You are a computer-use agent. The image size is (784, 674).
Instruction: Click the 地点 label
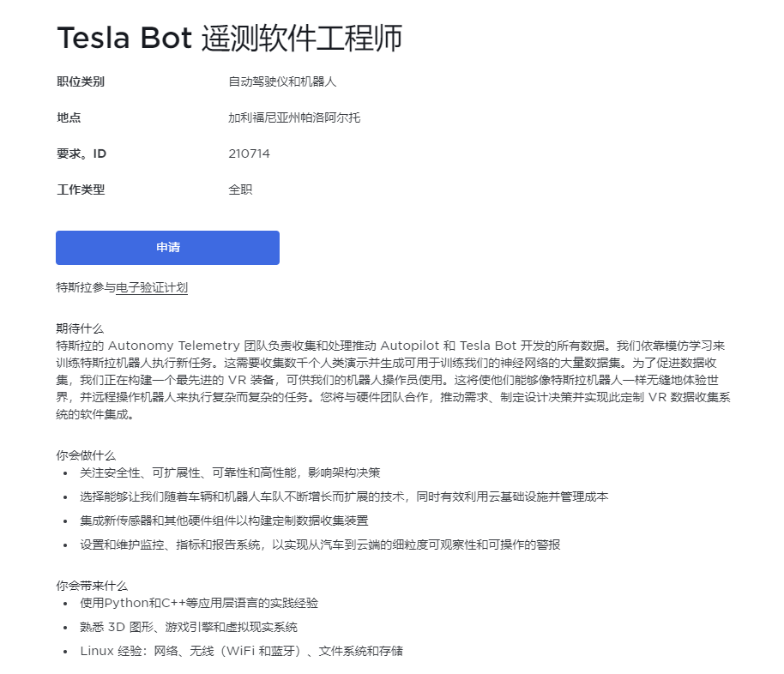coord(69,117)
